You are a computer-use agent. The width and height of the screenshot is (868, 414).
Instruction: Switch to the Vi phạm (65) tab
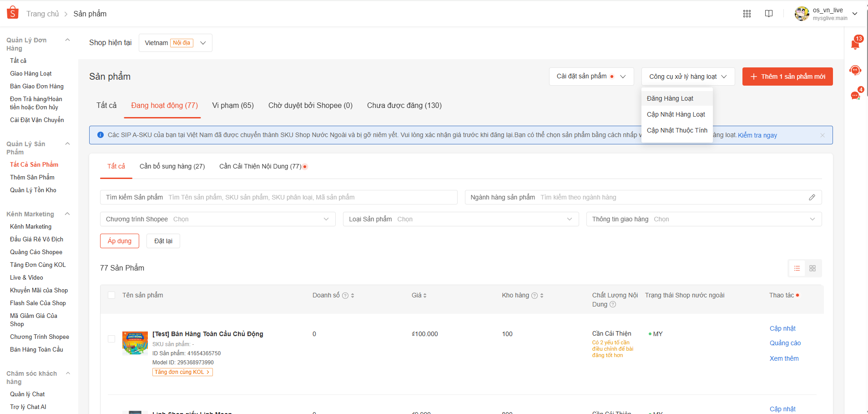click(233, 105)
